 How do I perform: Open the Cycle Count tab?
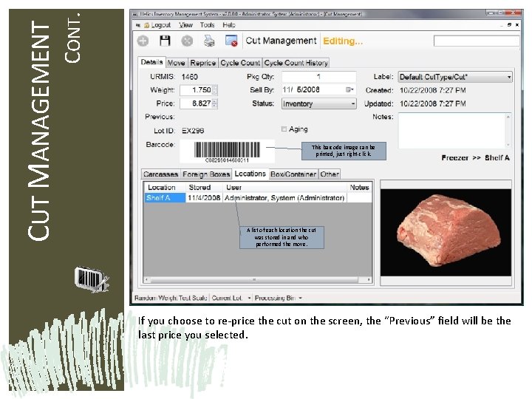click(x=240, y=63)
